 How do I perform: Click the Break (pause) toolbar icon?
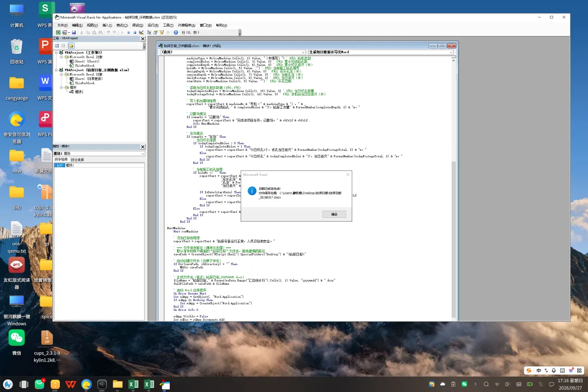pos(128,32)
